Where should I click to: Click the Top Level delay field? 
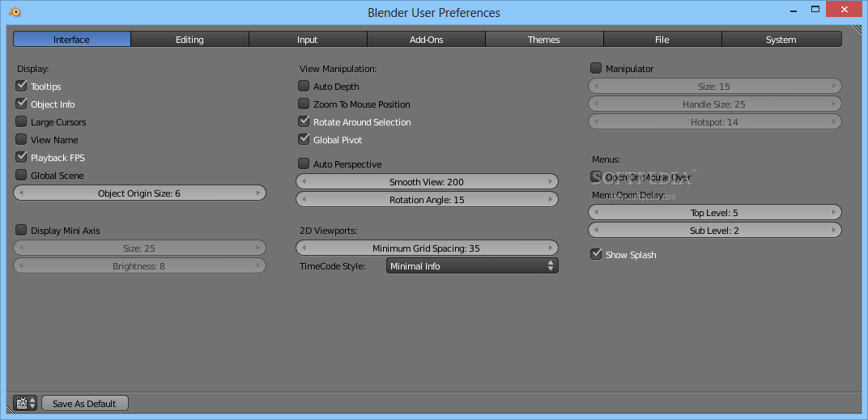[715, 213]
